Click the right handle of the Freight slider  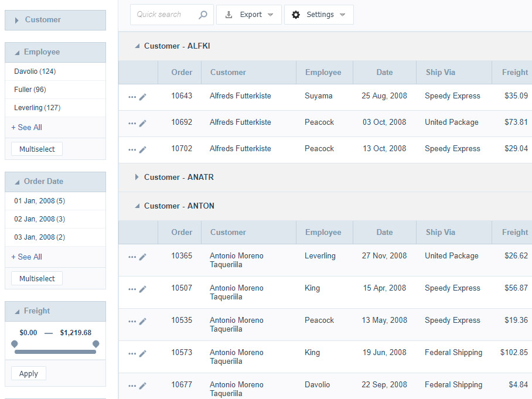(x=96, y=344)
